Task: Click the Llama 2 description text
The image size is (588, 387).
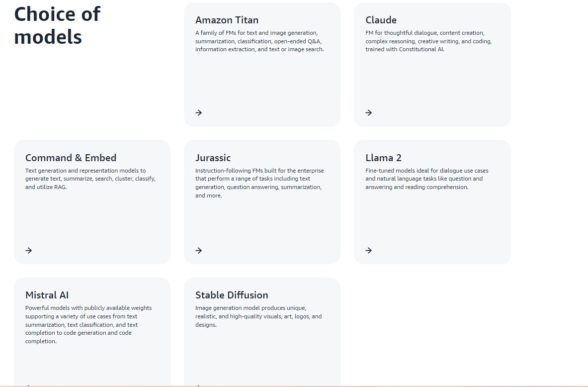Action: point(426,179)
